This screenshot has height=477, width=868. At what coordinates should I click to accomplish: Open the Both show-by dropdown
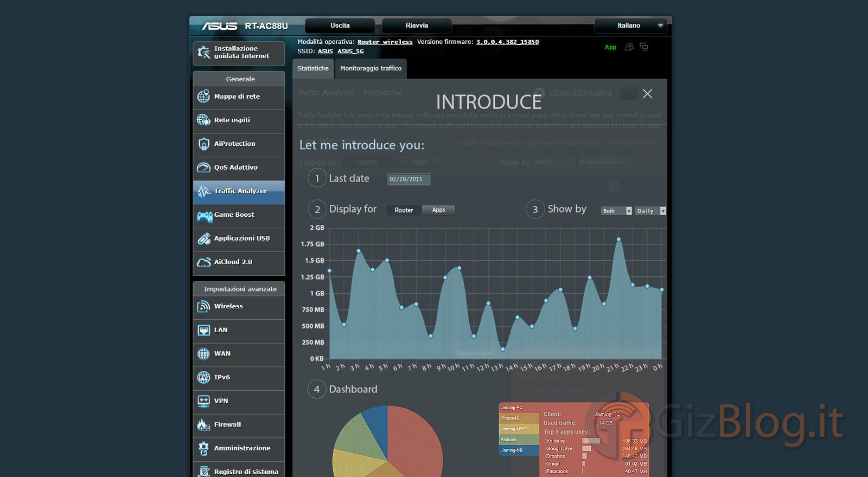click(x=617, y=211)
